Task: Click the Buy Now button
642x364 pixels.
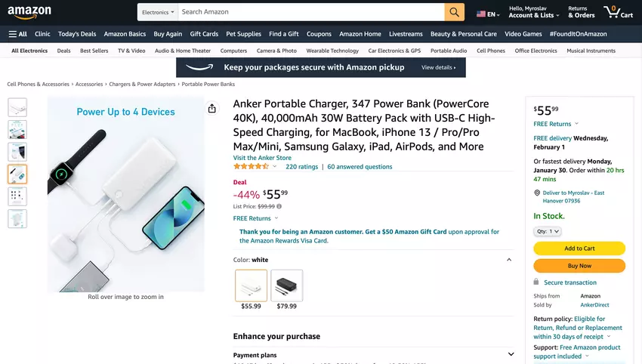Action: click(579, 266)
